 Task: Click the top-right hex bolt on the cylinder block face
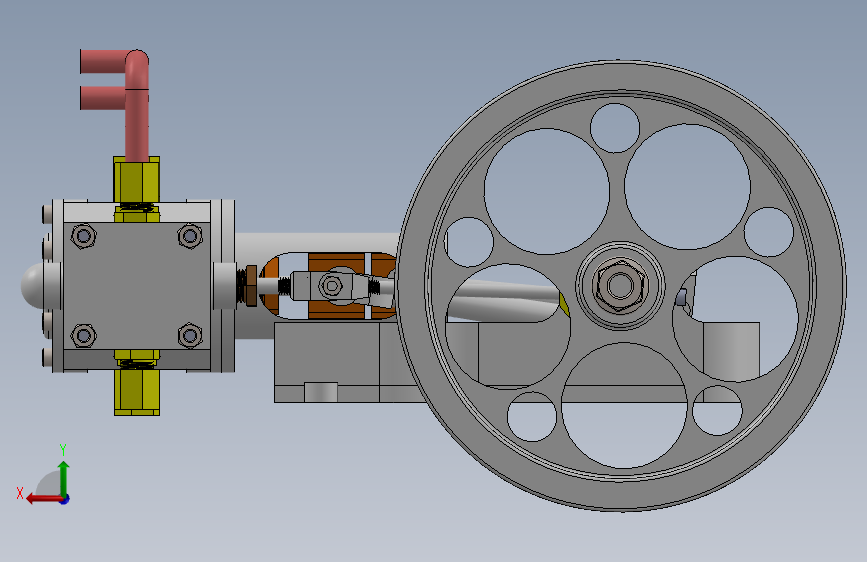click(190, 236)
